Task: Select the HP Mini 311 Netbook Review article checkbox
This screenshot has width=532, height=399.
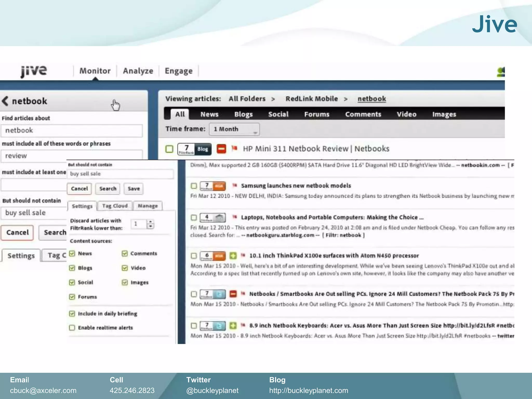Action: [x=169, y=149]
